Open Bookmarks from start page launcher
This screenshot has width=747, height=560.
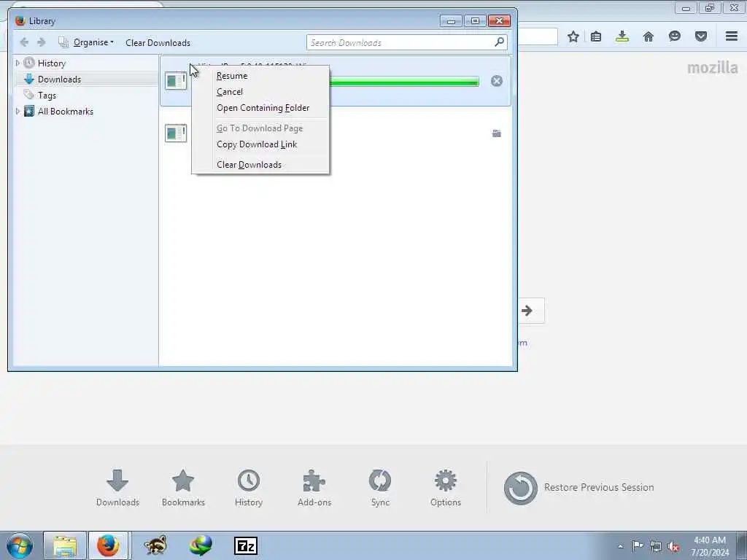[183, 488]
